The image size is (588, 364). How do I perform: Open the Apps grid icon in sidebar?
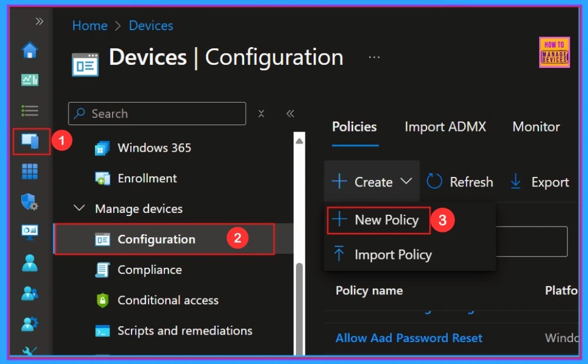[29, 172]
